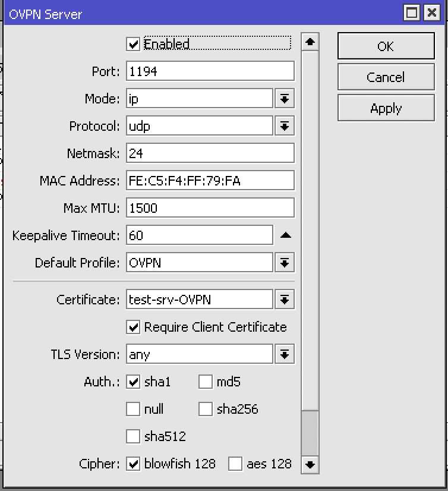Screen dimensions: 448x491
Task: Open the Certificate dropdown list
Action: click(285, 300)
